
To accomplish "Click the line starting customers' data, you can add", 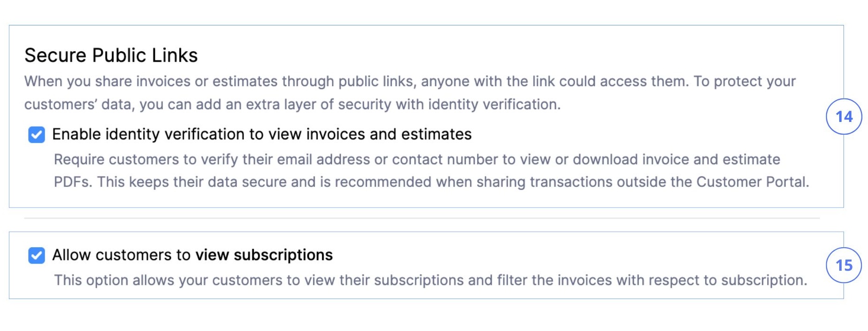I will point(292,105).
